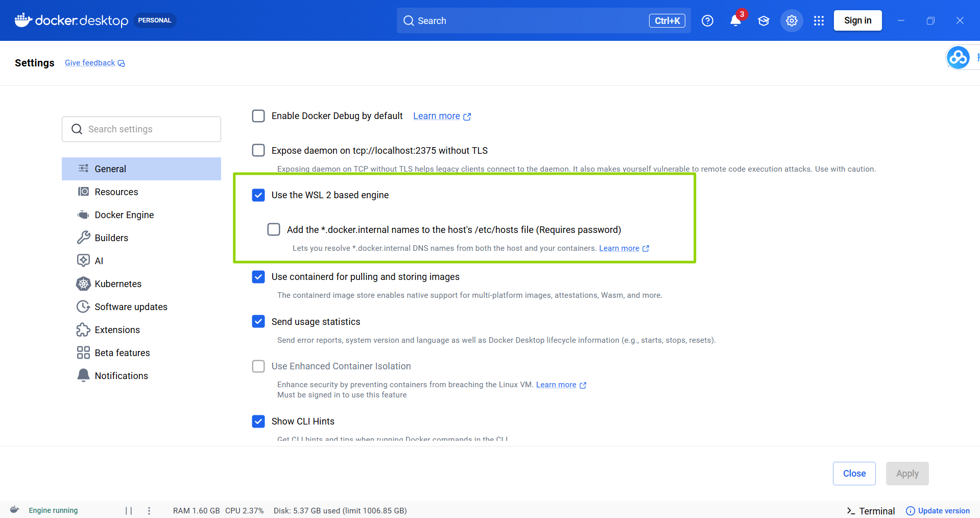Open the Kubernetes settings section
Screen dimensions: 980x518
pos(141,284)
